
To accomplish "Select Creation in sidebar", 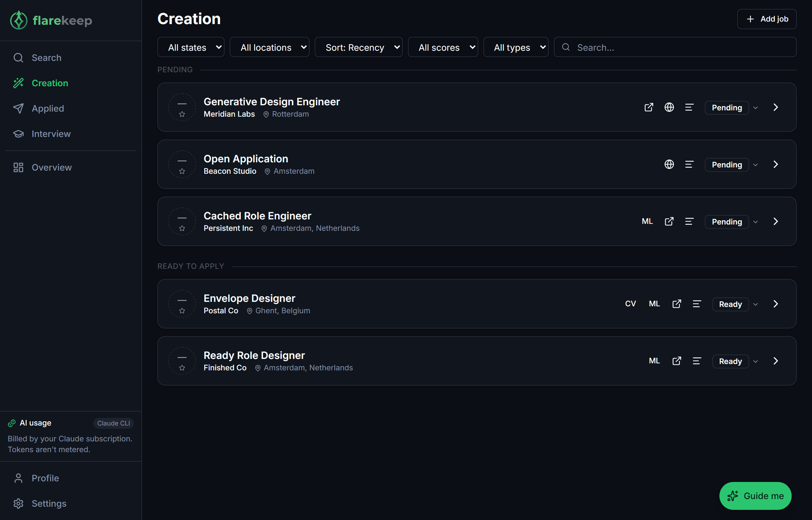I will click(71, 83).
